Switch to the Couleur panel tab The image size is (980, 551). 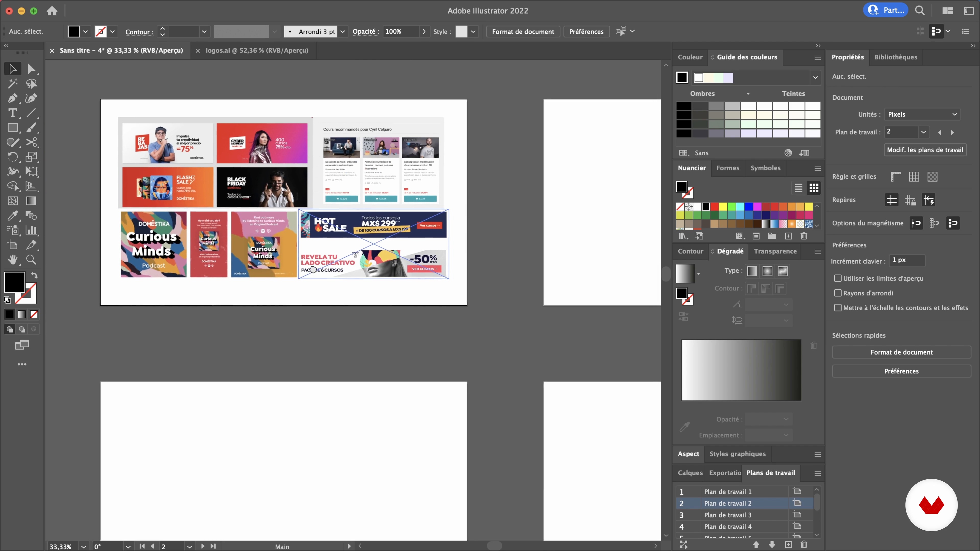(x=690, y=57)
